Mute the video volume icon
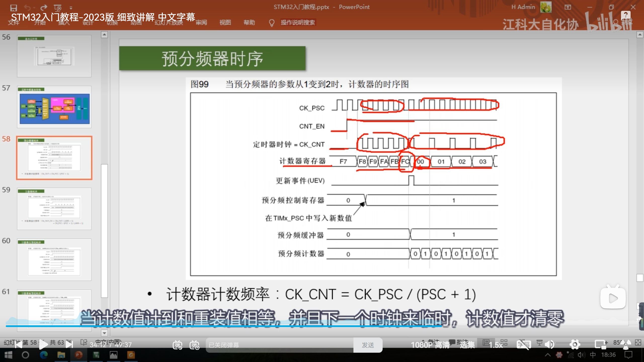The width and height of the screenshot is (644, 362). coord(549,345)
